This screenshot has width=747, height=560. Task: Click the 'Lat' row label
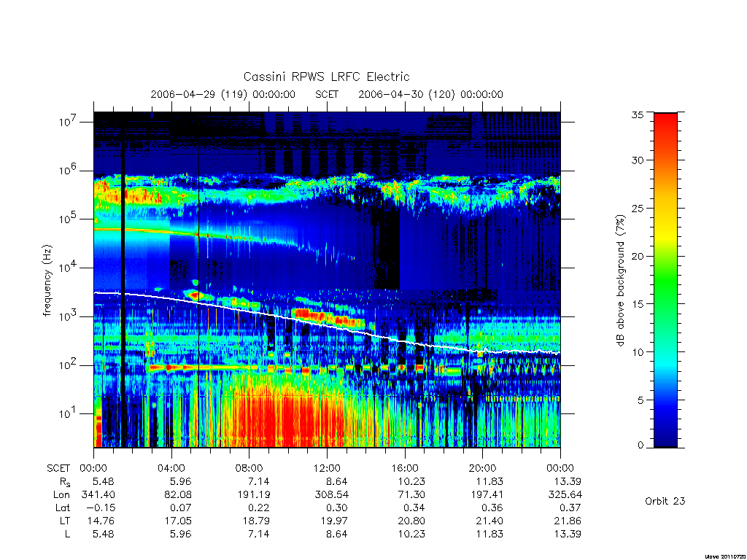(63, 507)
